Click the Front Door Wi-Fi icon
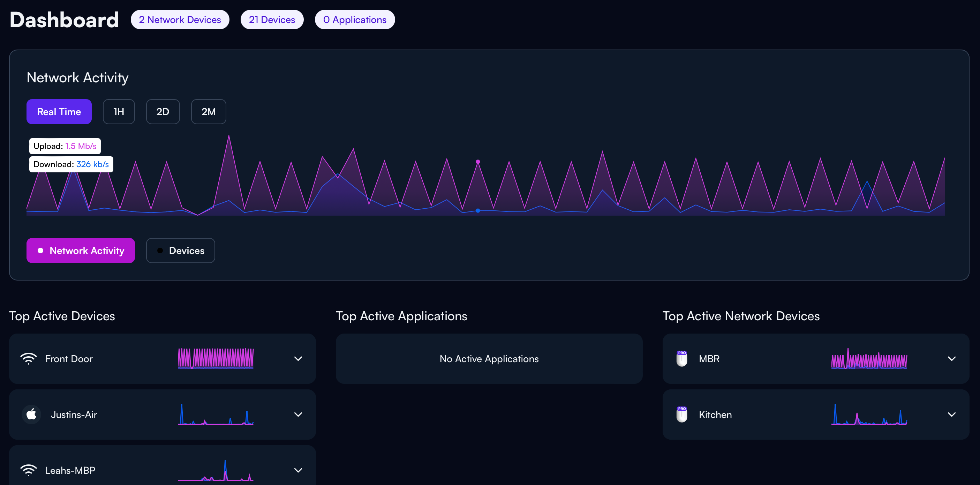 [29, 359]
